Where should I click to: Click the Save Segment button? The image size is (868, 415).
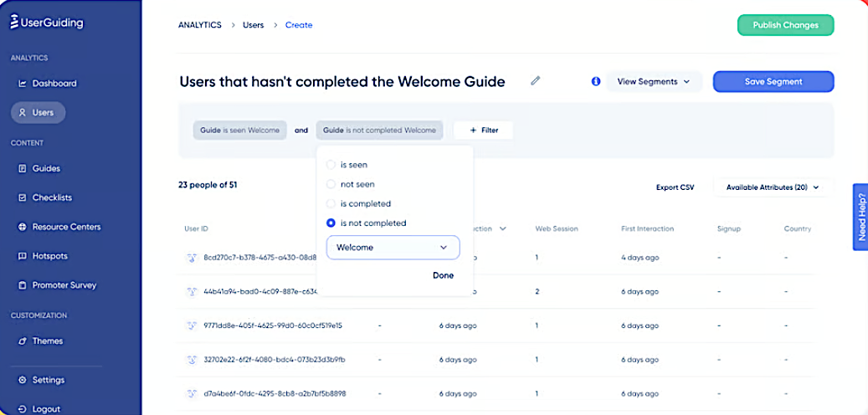coord(773,81)
